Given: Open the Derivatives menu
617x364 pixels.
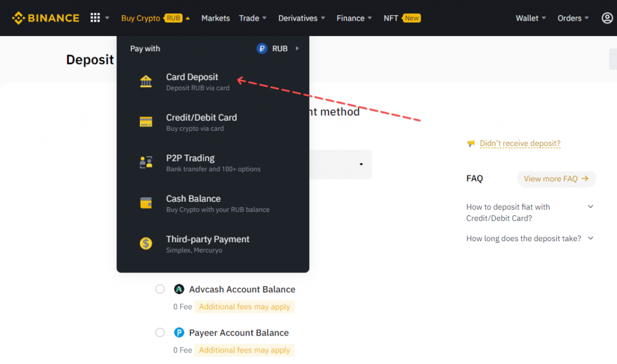Looking at the screenshot, I should [301, 18].
